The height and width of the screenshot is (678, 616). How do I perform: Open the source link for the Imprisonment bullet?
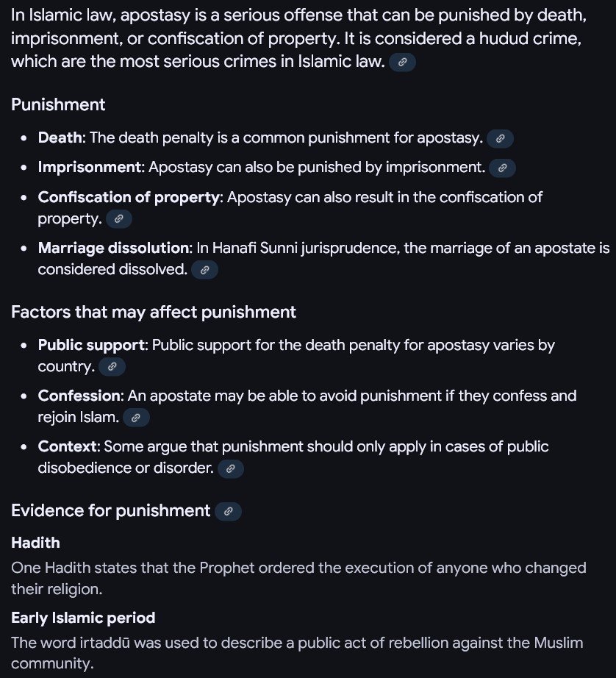502,168
